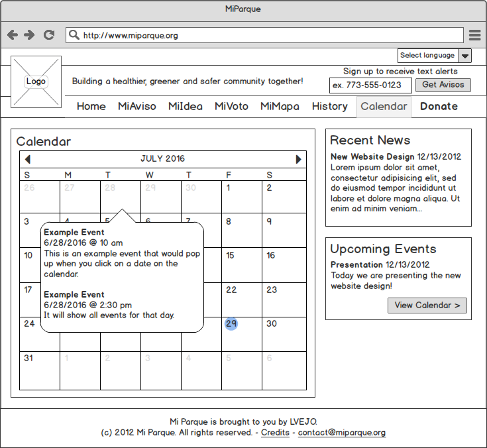Select July 2 on the calendar
Screen dimensions: 487x448
(284, 197)
